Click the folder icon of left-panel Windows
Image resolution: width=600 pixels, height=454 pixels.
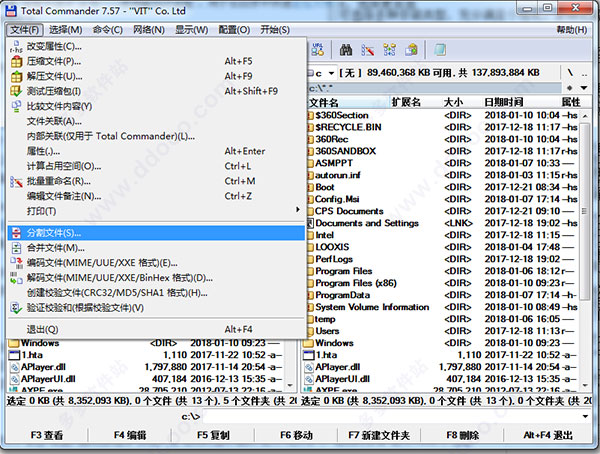[14, 343]
